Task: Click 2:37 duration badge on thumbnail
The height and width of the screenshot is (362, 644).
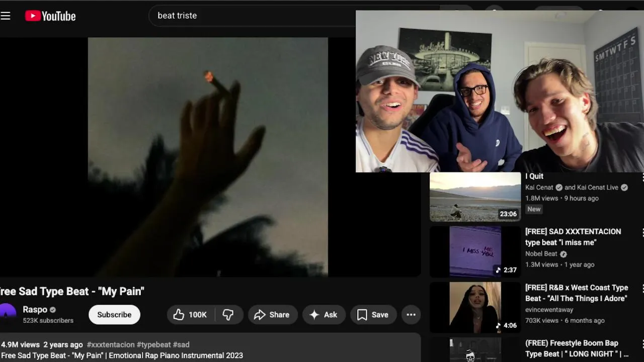Action: pyautogui.click(x=507, y=270)
